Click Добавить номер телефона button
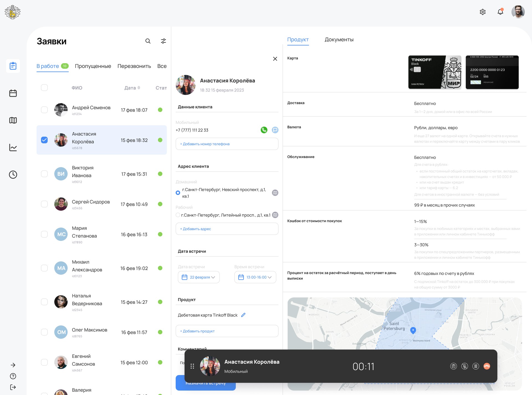Screen dimensions: 532x395 tap(227, 144)
